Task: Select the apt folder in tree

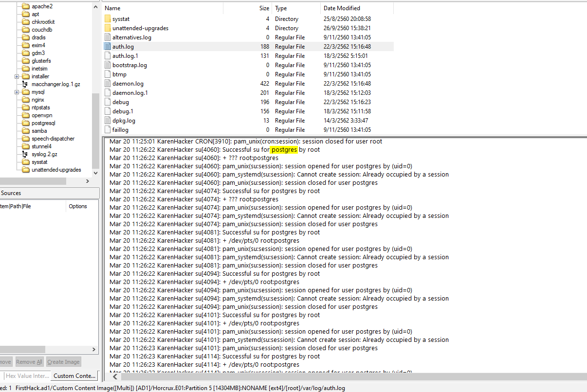Action: (x=36, y=14)
